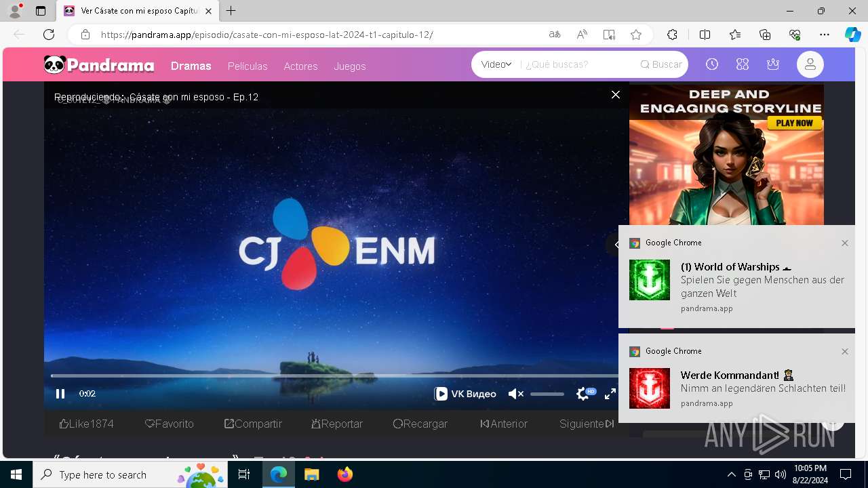868x488 pixels.
Task: Open the Werde Kommandant! notification
Action: 736,378
